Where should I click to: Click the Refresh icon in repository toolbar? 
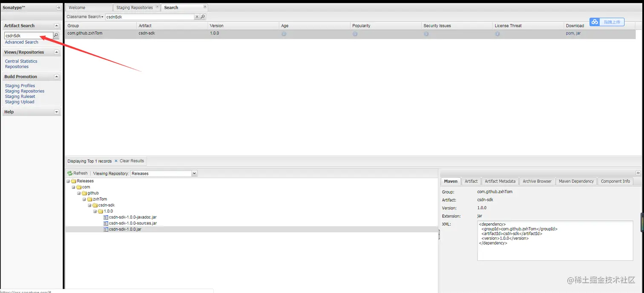click(70, 174)
